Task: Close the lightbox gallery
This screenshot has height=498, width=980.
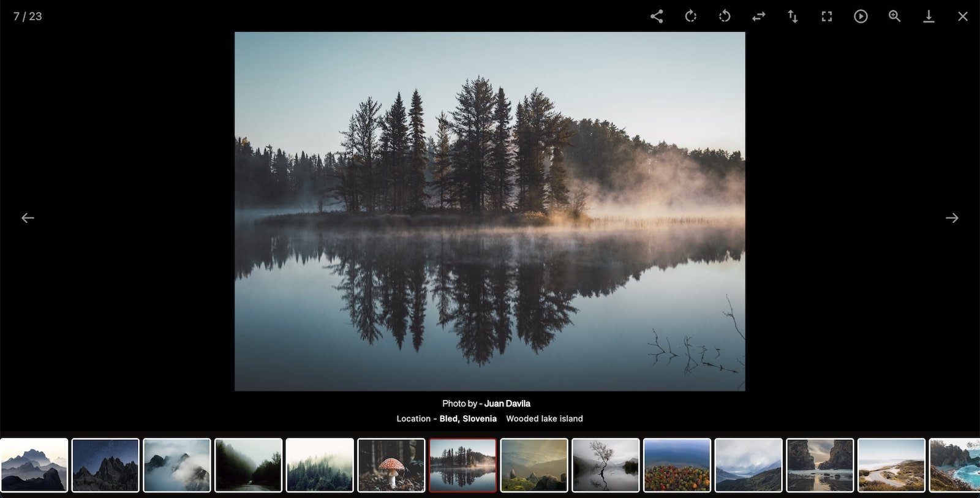Action: (963, 17)
